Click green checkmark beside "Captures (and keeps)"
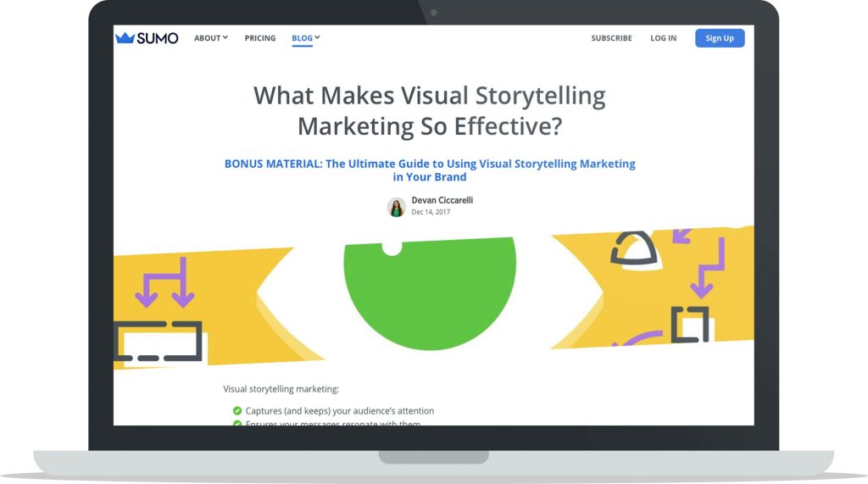868x484 pixels. (237, 411)
